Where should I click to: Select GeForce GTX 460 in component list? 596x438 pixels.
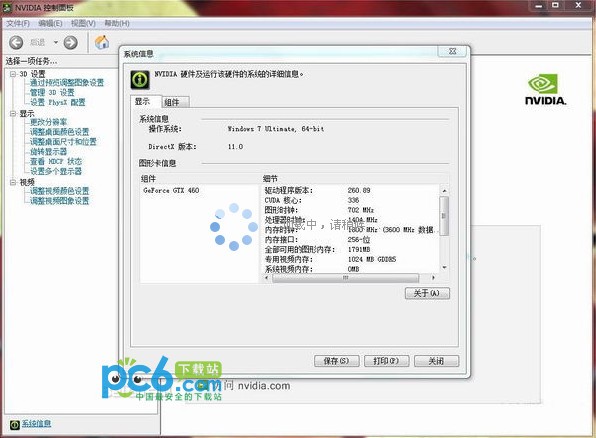click(x=171, y=190)
